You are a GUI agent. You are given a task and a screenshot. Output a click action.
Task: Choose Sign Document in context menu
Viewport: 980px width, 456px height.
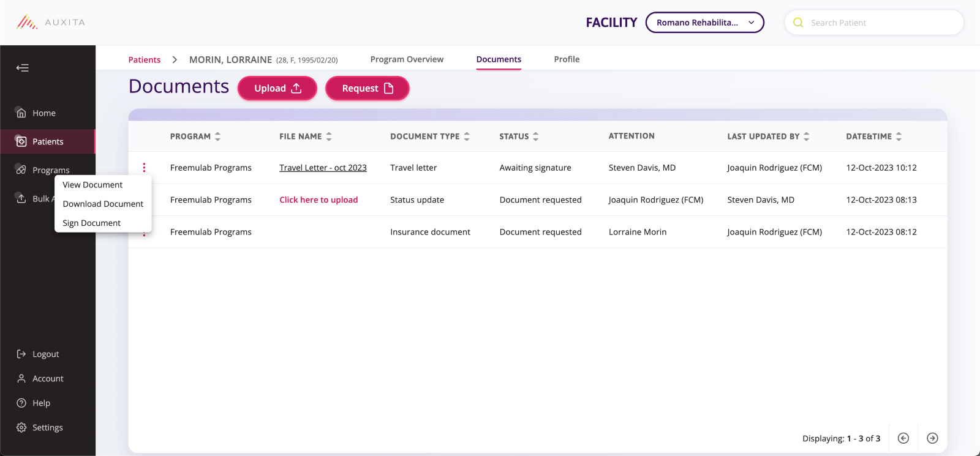92,223
